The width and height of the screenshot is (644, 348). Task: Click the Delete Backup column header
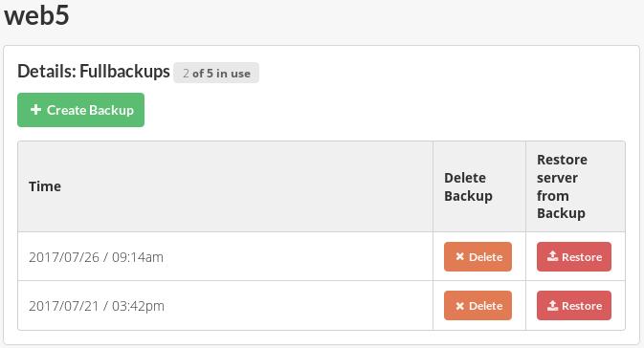coord(468,186)
